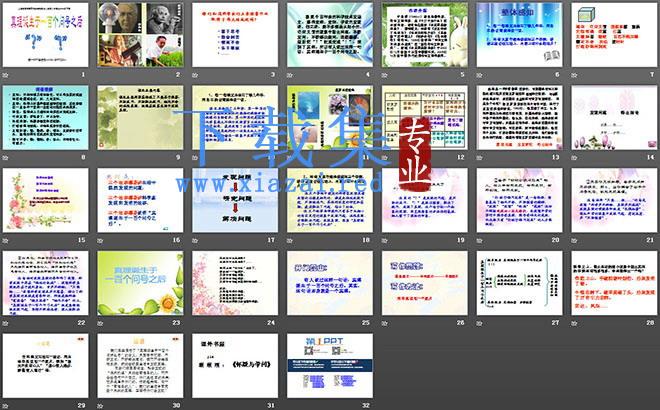Click the animation star under slide 23

click(100, 323)
